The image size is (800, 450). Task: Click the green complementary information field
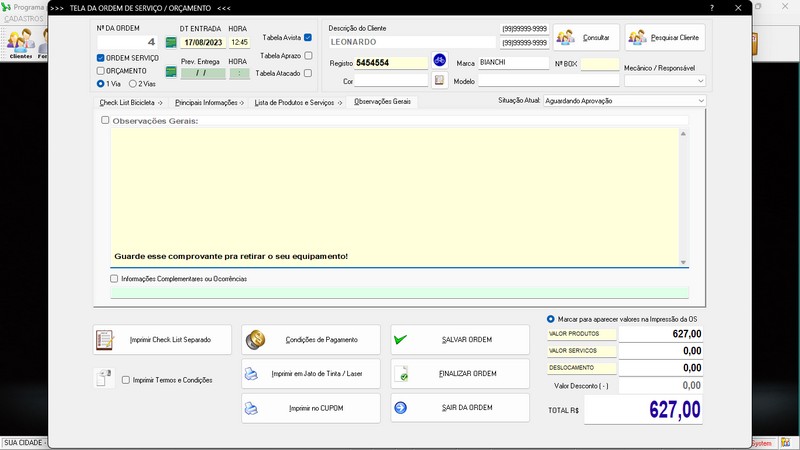399,292
